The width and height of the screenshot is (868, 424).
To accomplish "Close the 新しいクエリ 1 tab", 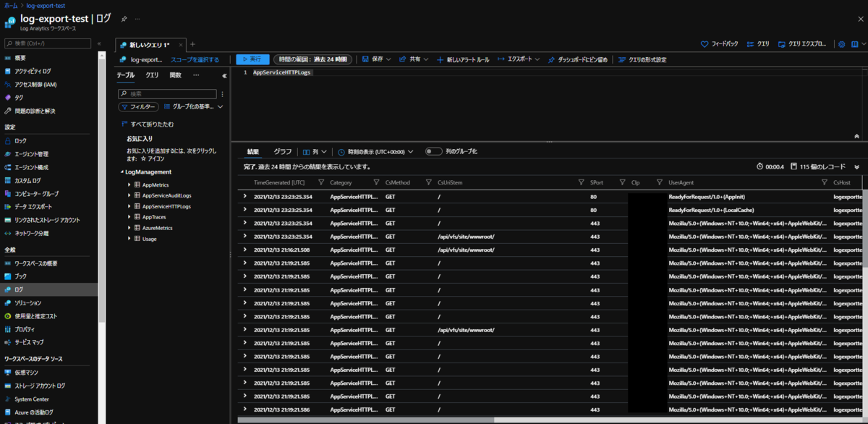I will (x=179, y=45).
